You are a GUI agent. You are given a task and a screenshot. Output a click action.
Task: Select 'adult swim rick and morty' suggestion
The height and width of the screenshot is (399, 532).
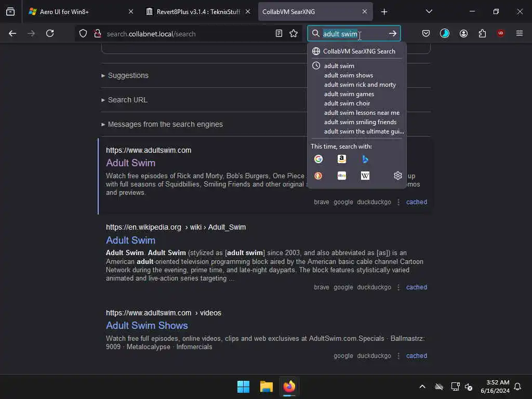(356, 85)
